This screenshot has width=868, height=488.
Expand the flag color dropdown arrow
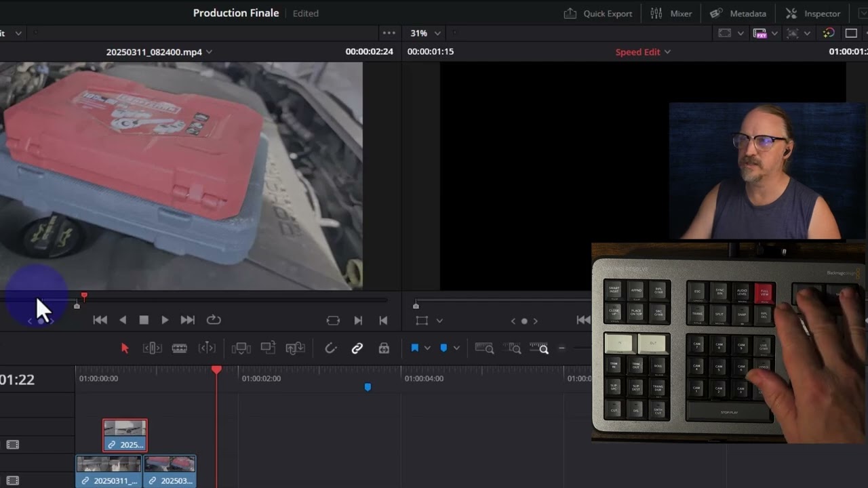point(427,348)
